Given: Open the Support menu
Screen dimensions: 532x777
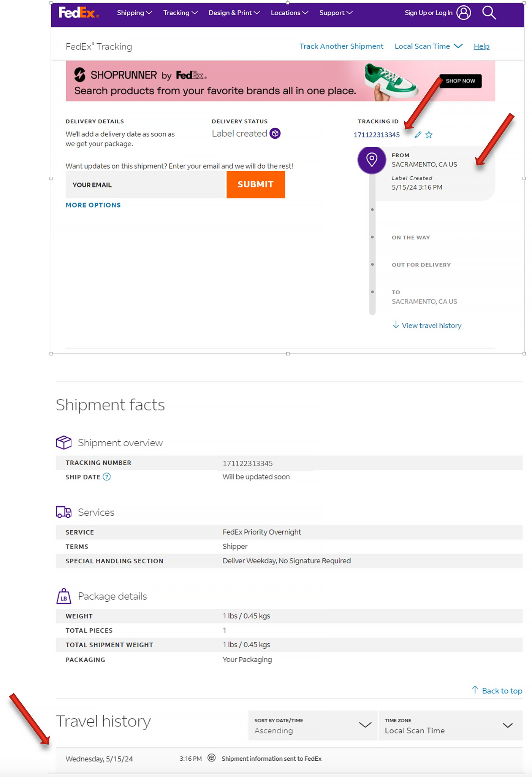Looking at the screenshot, I should (x=336, y=13).
